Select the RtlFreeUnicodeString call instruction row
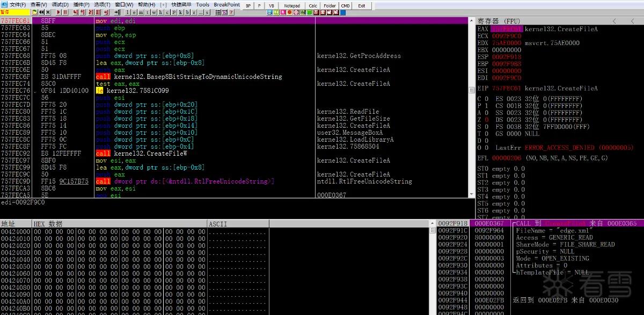Screen dimensions: 644x315 pyautogui.click(x=233, y=181)
